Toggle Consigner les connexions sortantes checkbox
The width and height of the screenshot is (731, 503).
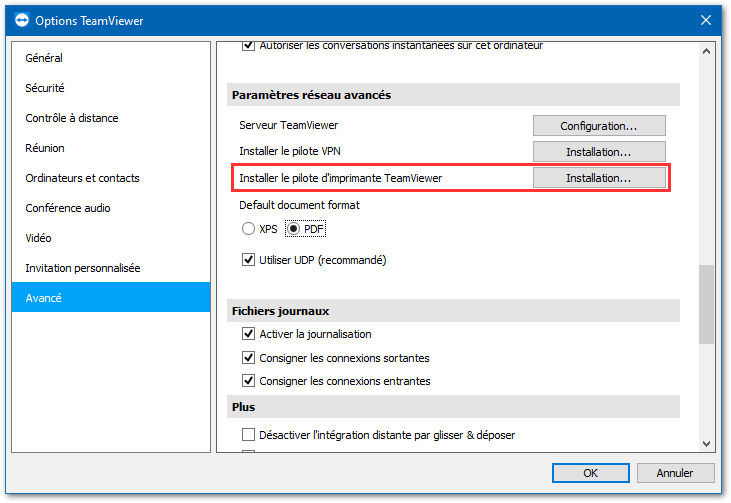248,358
